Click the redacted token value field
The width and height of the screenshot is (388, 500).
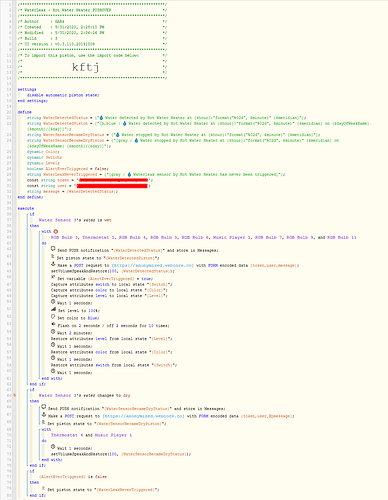pyautogui.click(x=113, y=180)
